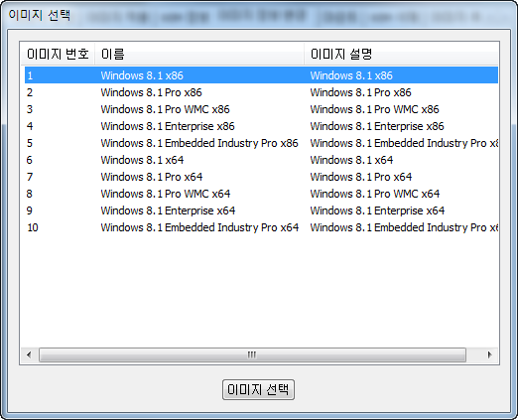Sort by the 이미지 번호 column header
518x420 pixels.
click(58, 54)
